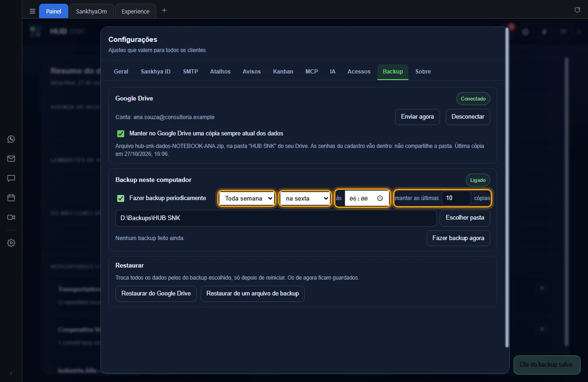The height and width of the screenshot is (382, 588).
Task: Select the Backup settings tab
Action: coord(393,72)
